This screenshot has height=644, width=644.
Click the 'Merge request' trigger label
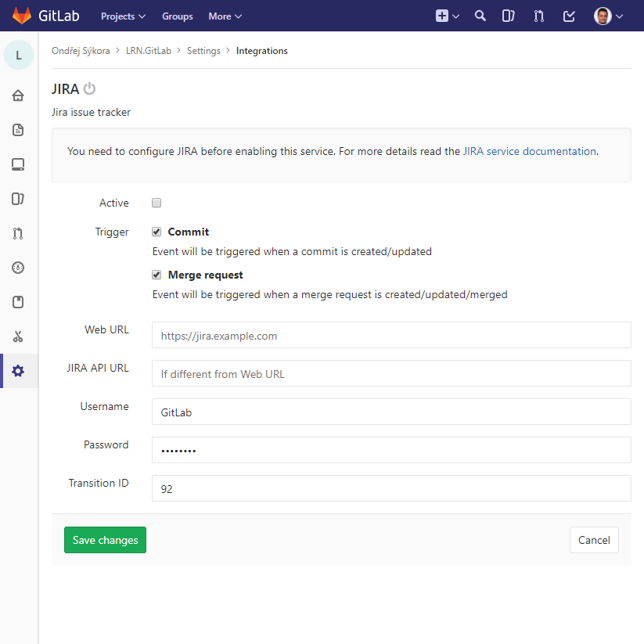pos(205,275)
